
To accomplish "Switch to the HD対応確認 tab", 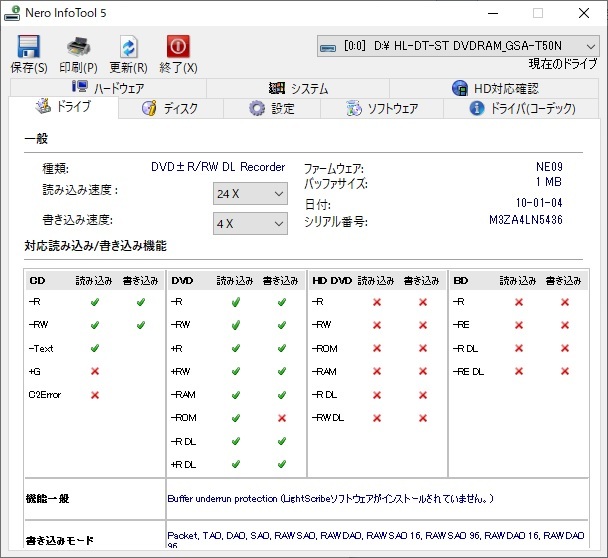I will [x=494, y=88].
